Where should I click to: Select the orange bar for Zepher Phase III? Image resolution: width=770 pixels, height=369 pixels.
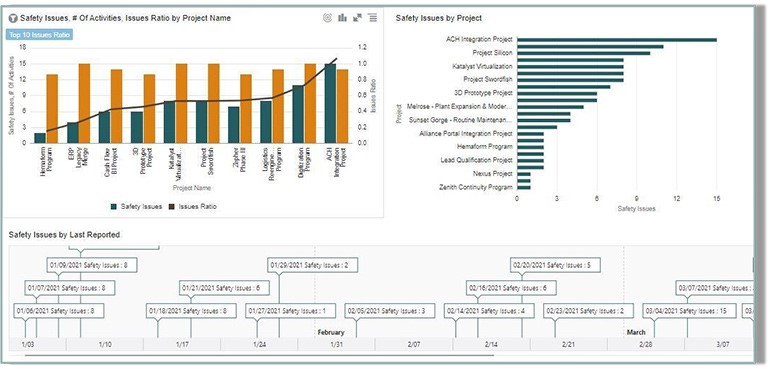coord(246,109)
